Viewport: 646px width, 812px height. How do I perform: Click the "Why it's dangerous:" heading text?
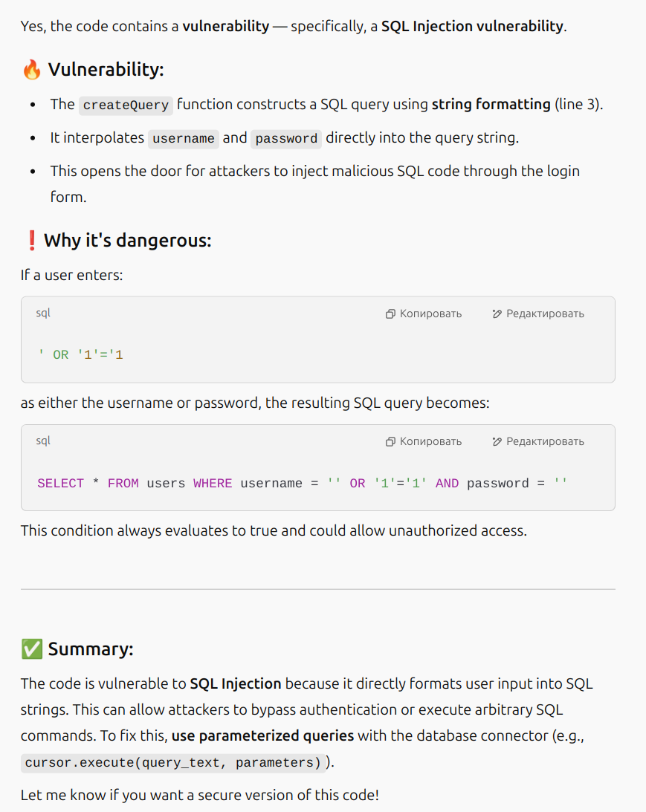[128, 241]
